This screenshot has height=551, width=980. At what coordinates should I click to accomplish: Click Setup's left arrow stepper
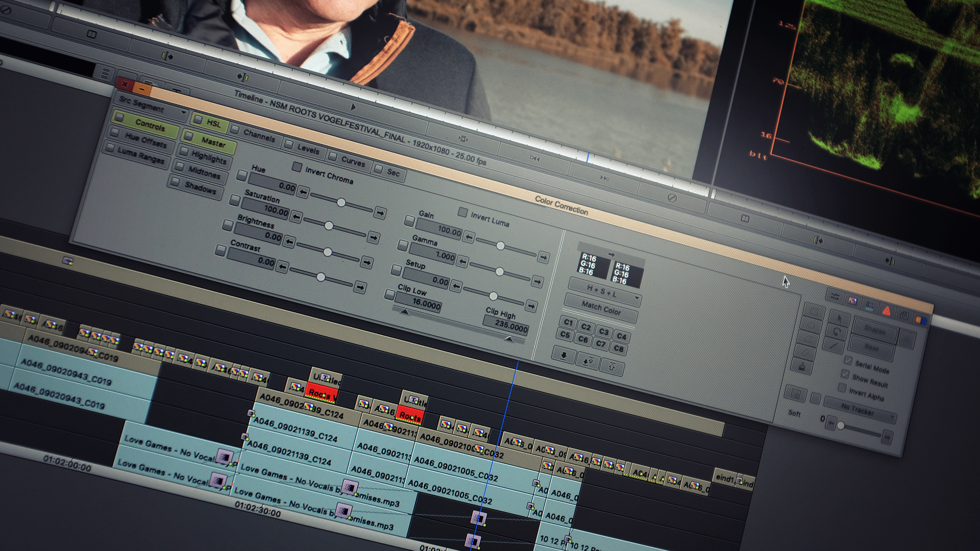tap(456, 286)
